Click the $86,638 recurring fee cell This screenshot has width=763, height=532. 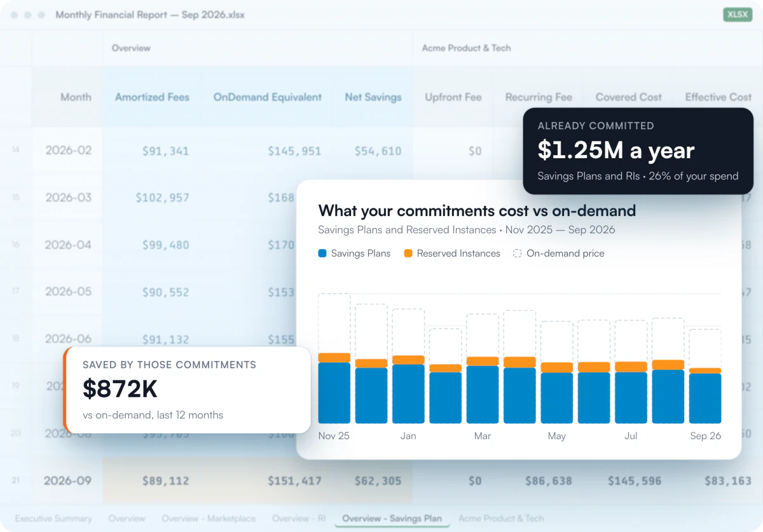click(548, 481)
